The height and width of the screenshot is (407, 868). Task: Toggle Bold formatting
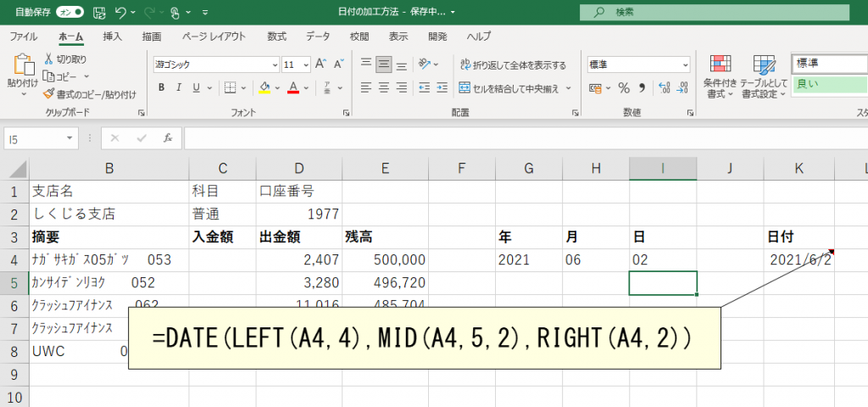161,87
